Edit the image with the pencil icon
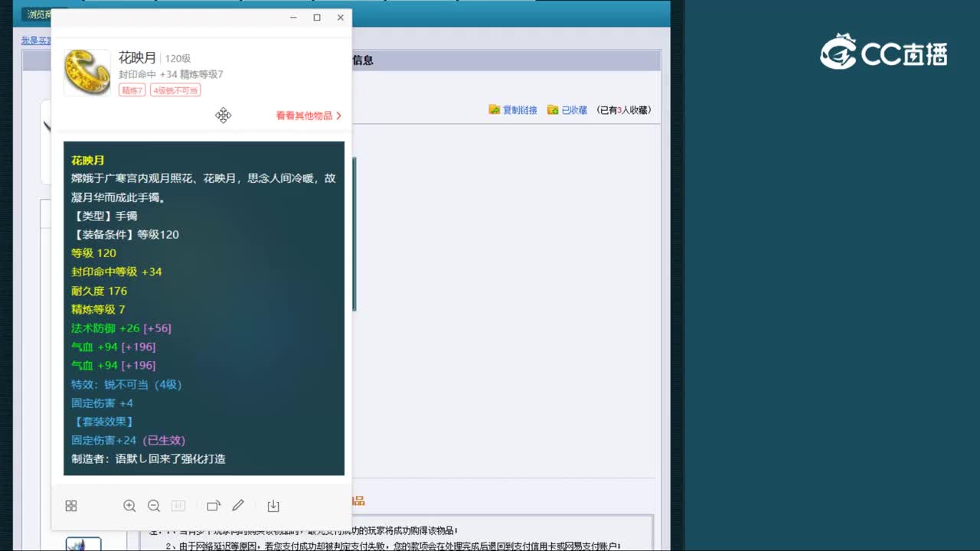The height and width of the screenshot is (551, 980). (x=238, y=506)
